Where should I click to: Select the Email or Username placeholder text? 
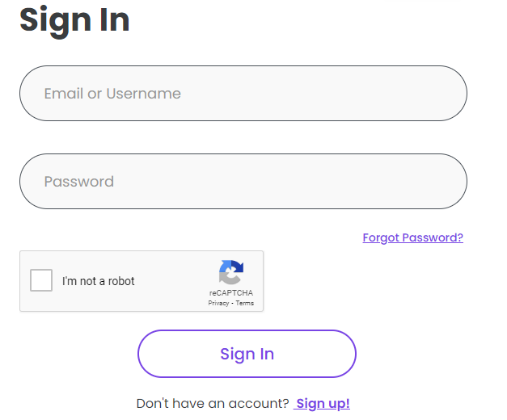pyautogui.click(x=112, y=94)
